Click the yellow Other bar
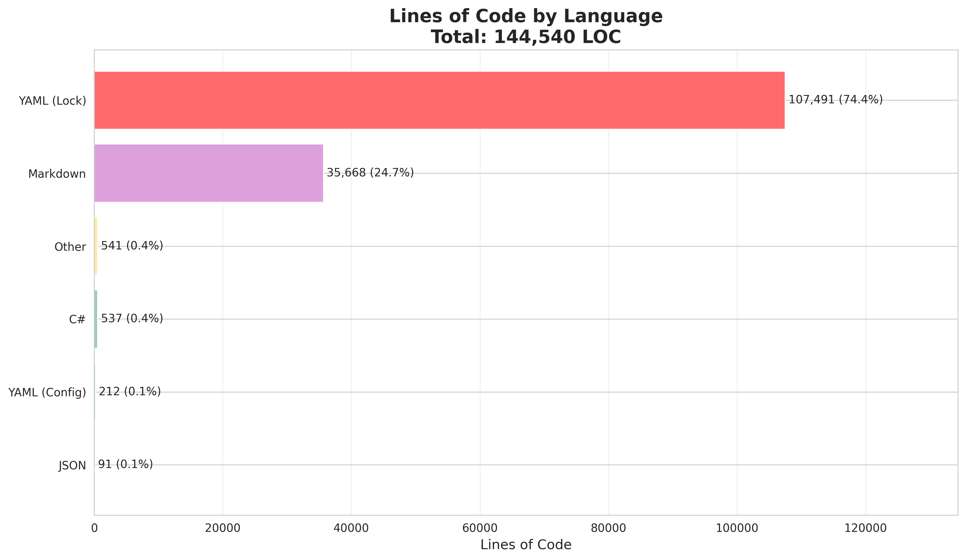 click(96, 246)
